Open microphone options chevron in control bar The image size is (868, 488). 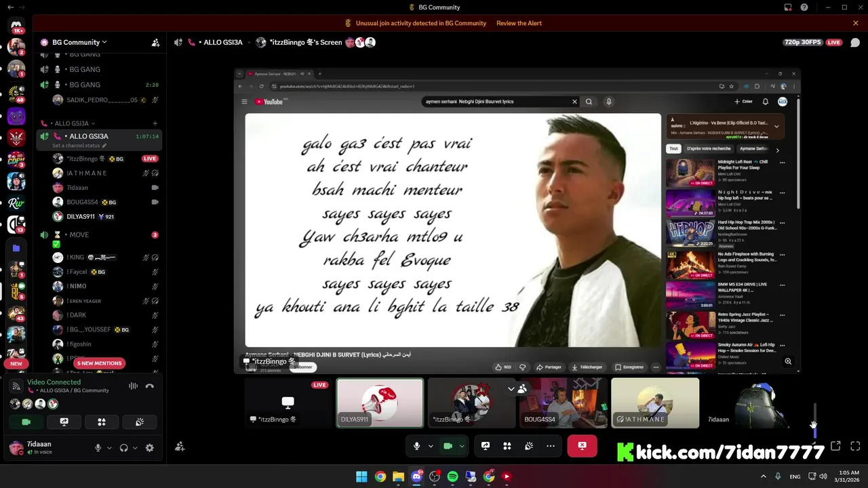tap(430, 446)
